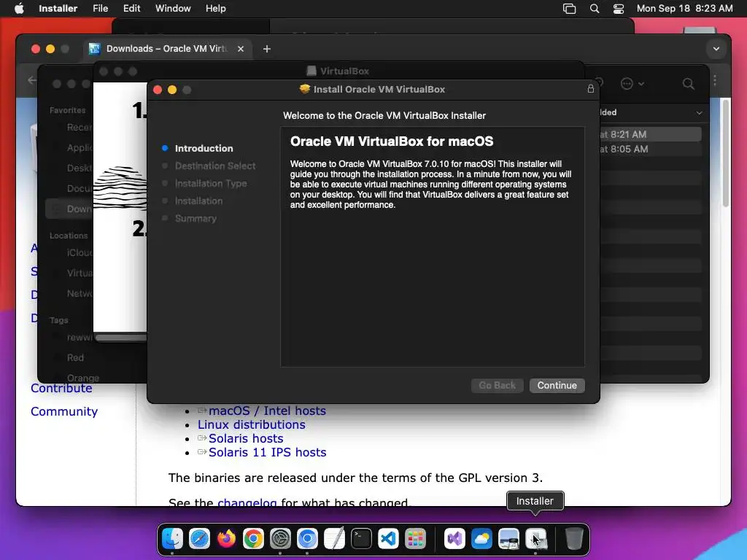Open Preview app from the Dock

click(508, 539)
